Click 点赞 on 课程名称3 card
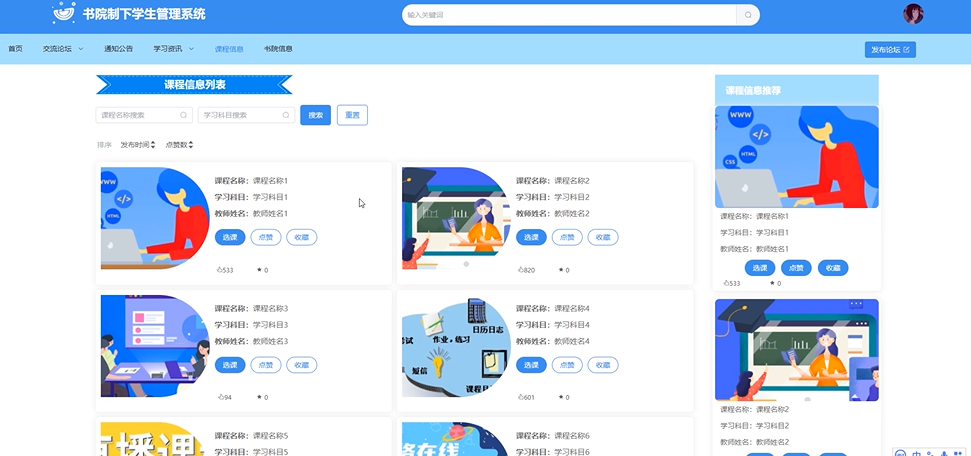The height and width of the screenshot is (456, 971). pyautogui.click(x=266, y=365)
